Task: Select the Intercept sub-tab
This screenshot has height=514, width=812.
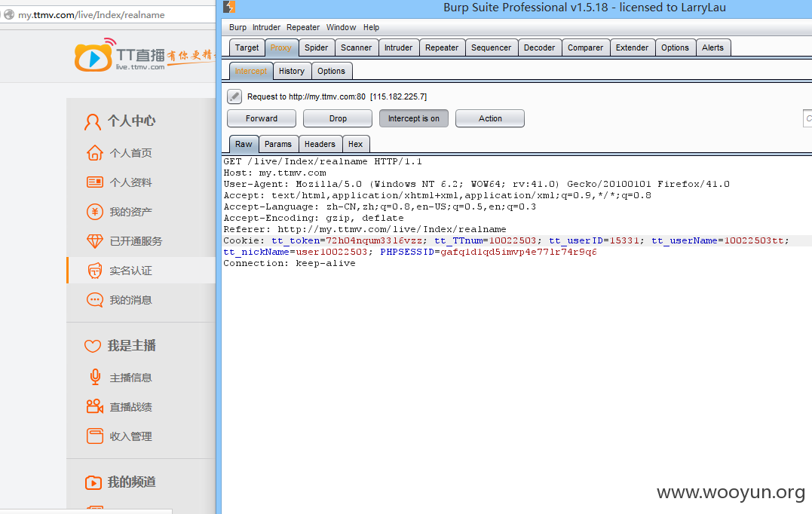Action: point(250,71)
